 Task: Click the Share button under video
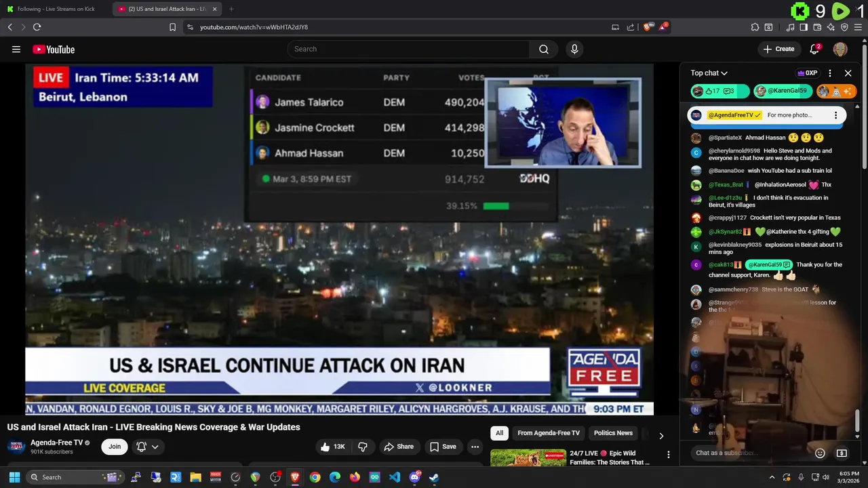399,447
